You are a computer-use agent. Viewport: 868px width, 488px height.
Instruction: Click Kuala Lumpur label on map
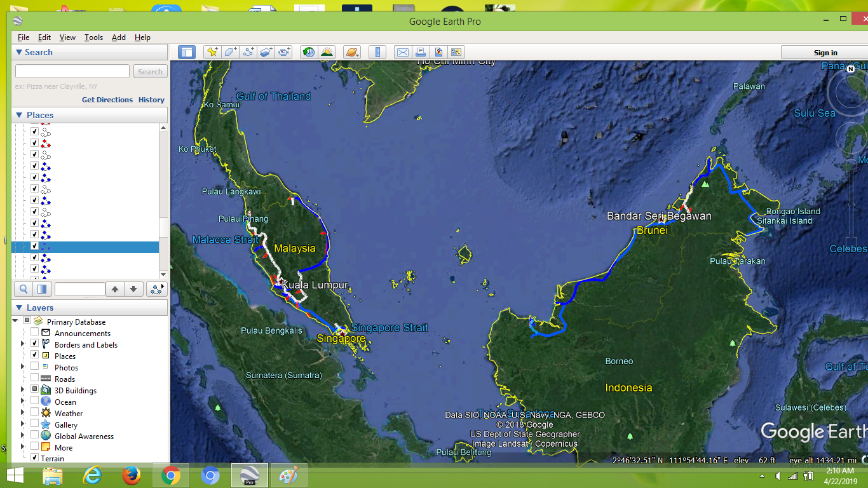click(315, 285)
